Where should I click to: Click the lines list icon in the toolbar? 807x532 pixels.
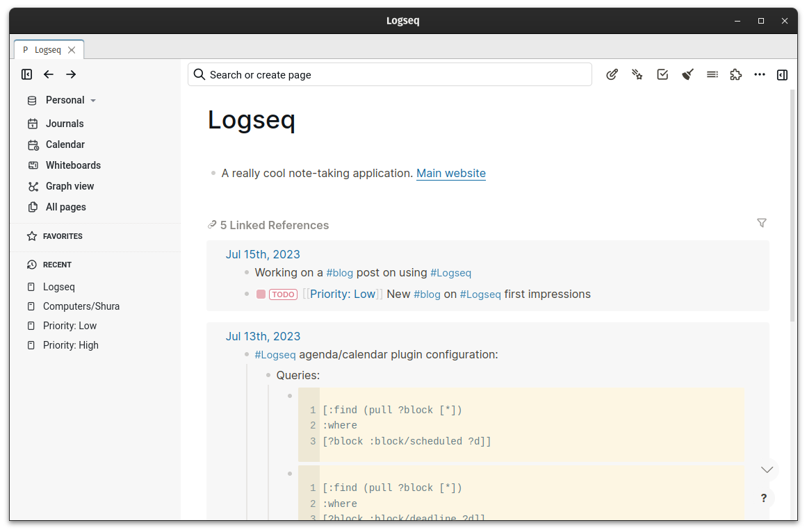[x=712, y=75]
